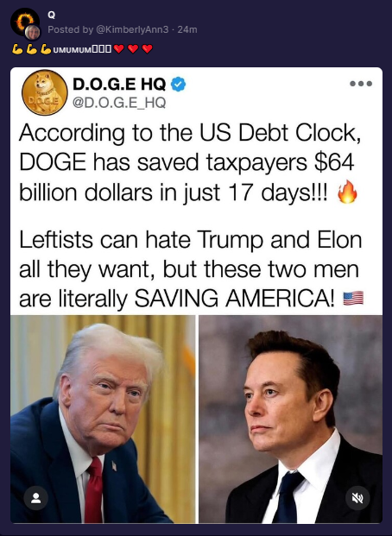Open the Q group flame avatar
Image resolution: width=392 pixels, height=536 pixels.
[23, 22]
